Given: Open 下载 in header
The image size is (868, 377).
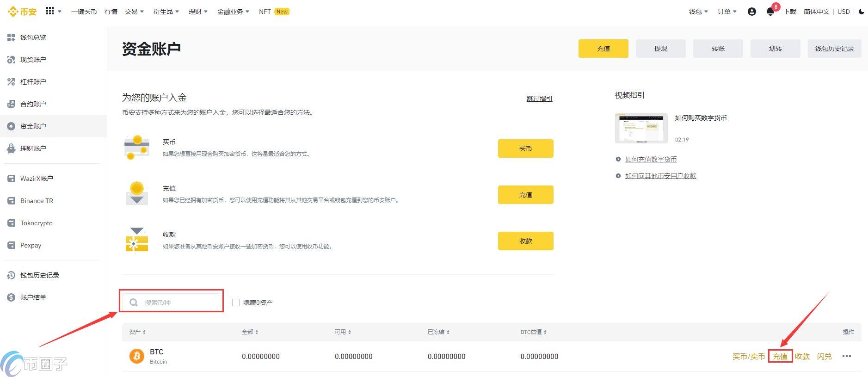Looking at the screenshot, I should (x=790, y=12).
